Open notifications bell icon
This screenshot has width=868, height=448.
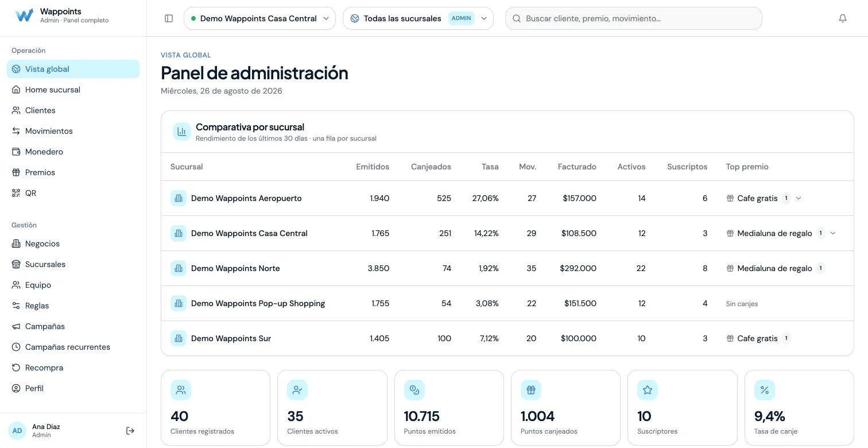(843, 18)
